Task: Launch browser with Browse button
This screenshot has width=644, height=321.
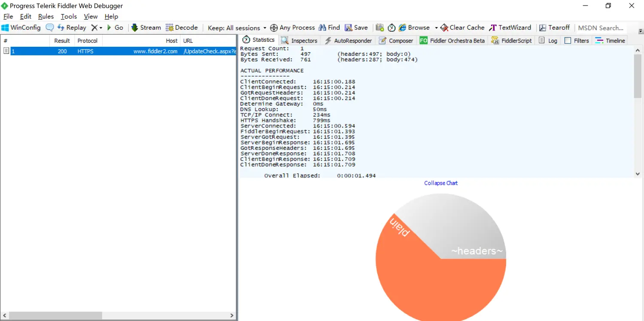Action: (x=414, y=27)
